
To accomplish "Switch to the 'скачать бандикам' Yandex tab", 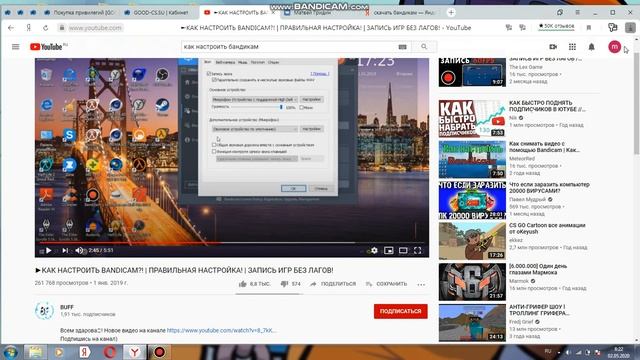I will 400,13.
